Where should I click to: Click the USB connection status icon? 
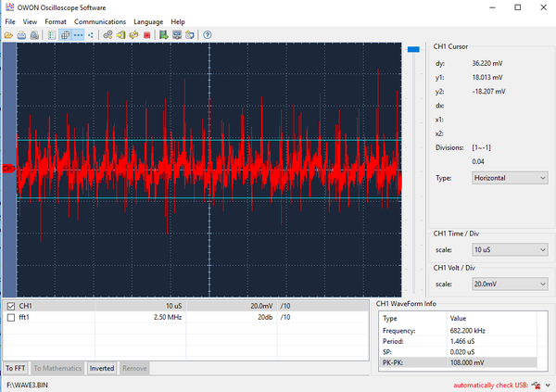click(537, 386)
